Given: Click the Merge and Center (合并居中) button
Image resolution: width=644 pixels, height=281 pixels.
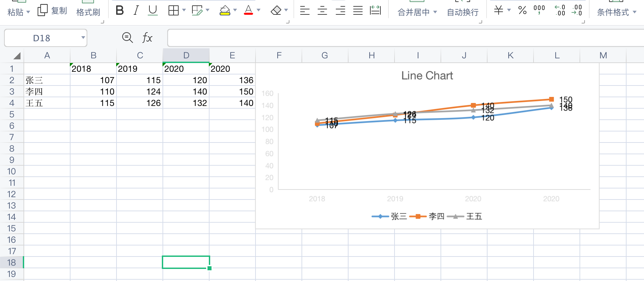Looking at the screenshot, I should pyautogui.click(x=414, y=12).
